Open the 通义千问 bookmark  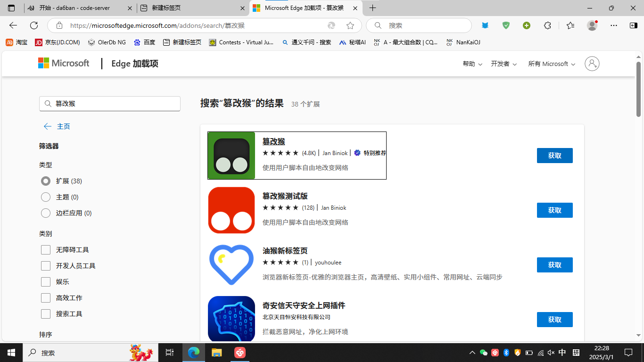(x=306, y=42)
